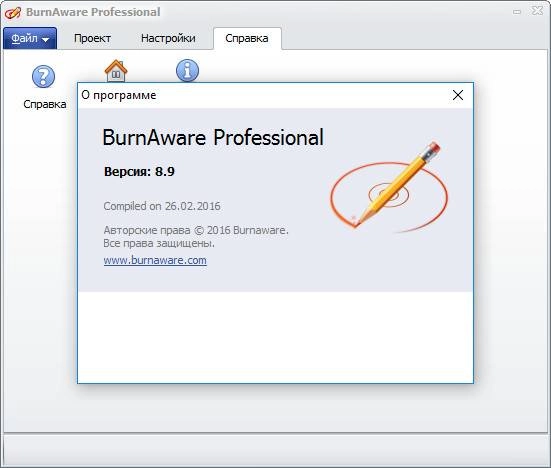Image resolution: width=551 pixels, height=468 pixels.
Task: Open the Файл dropdown menu
Action: (x=30, y=38)
